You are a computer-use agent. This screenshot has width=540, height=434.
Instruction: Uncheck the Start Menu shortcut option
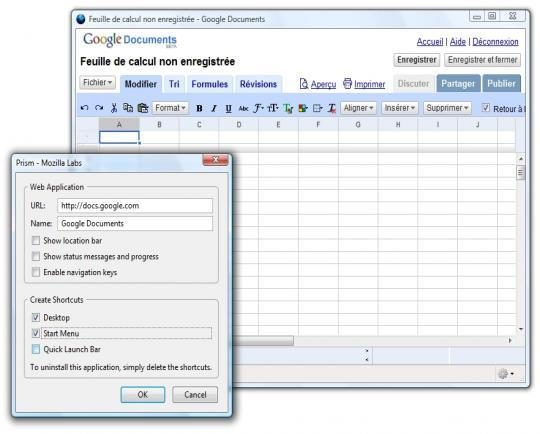click(x=36, y=333)
